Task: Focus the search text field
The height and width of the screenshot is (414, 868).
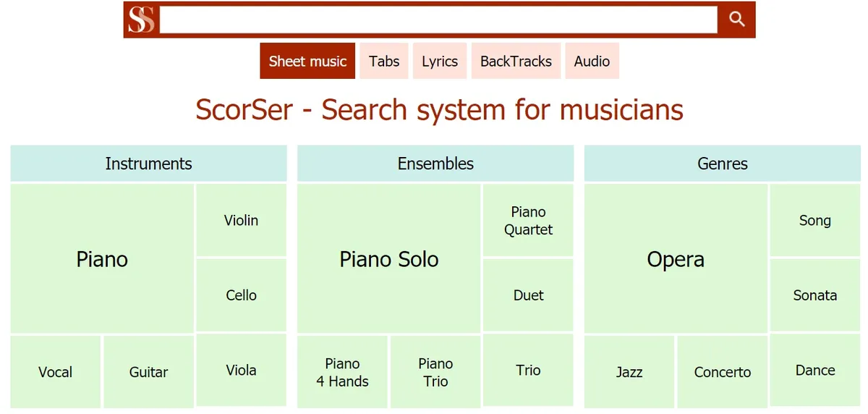Action: [438, 20]
